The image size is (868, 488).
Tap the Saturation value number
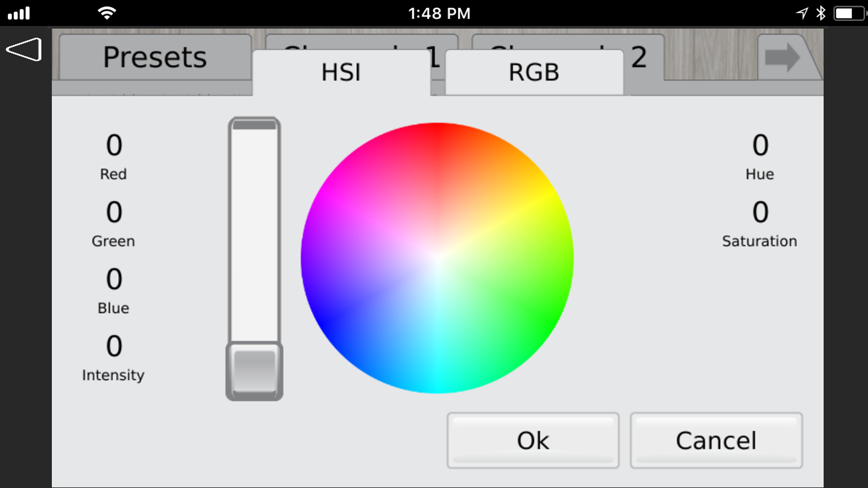(x=760, y=212)
